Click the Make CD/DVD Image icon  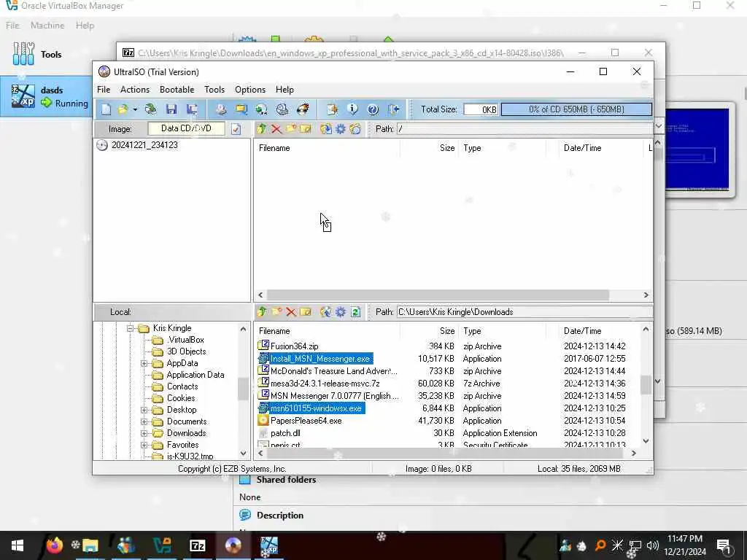pos(220,109)
